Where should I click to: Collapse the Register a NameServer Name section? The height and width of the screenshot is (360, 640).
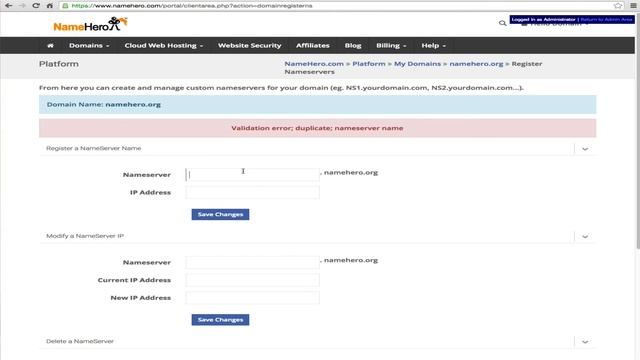(585, 149)
